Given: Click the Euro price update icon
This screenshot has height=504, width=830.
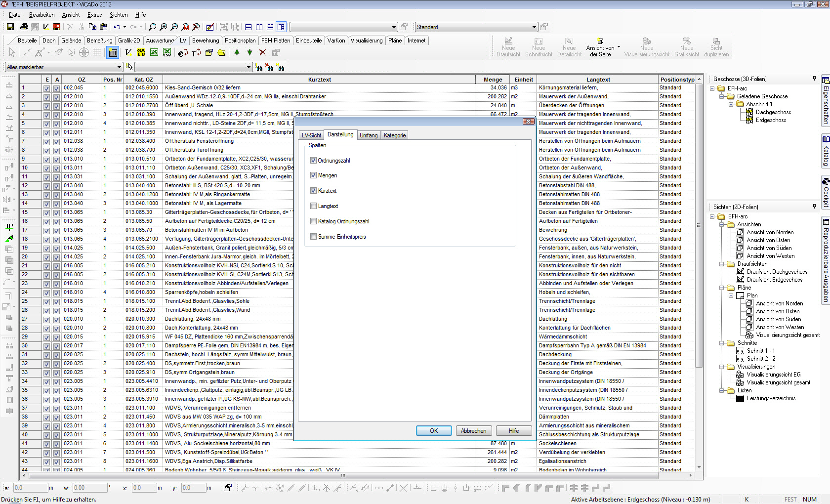Looking at the screenshot, I should click(183, 52).
